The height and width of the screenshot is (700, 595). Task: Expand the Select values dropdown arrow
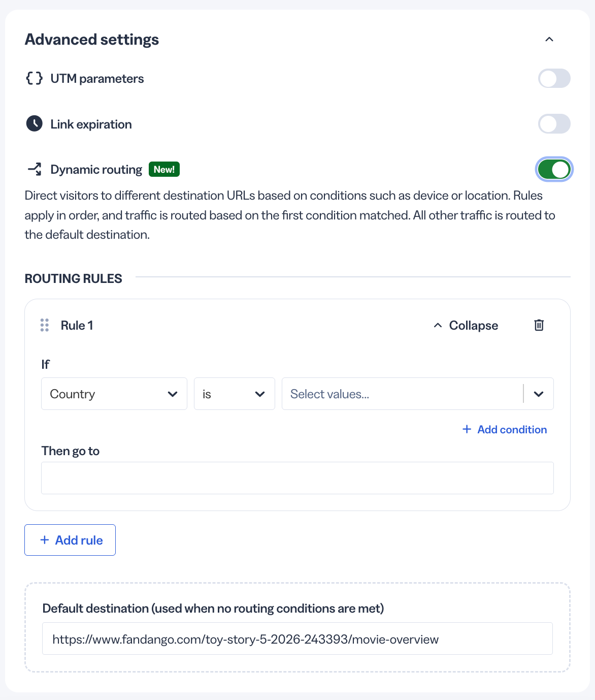pyautogui.click(x=539, y=394)
